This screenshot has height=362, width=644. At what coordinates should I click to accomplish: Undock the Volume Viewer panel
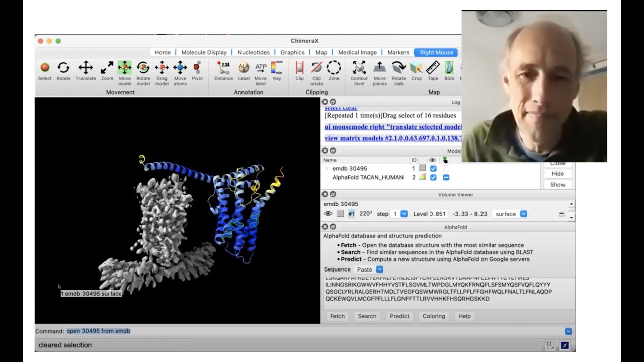coord(333,194)
